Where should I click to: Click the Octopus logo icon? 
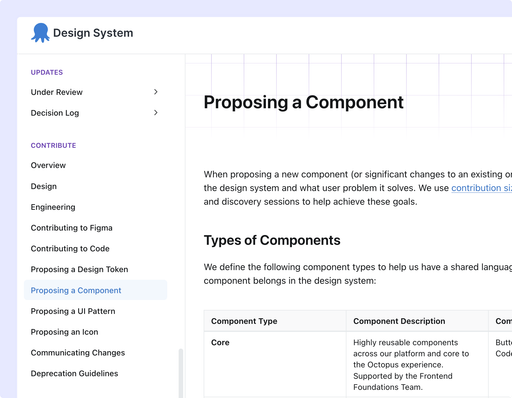pos(40,33)
